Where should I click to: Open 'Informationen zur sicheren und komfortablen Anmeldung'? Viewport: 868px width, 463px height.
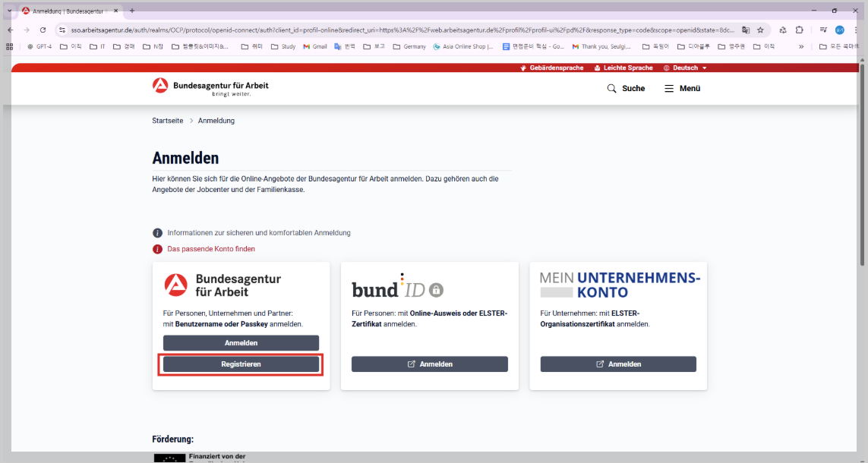[258, 233]
